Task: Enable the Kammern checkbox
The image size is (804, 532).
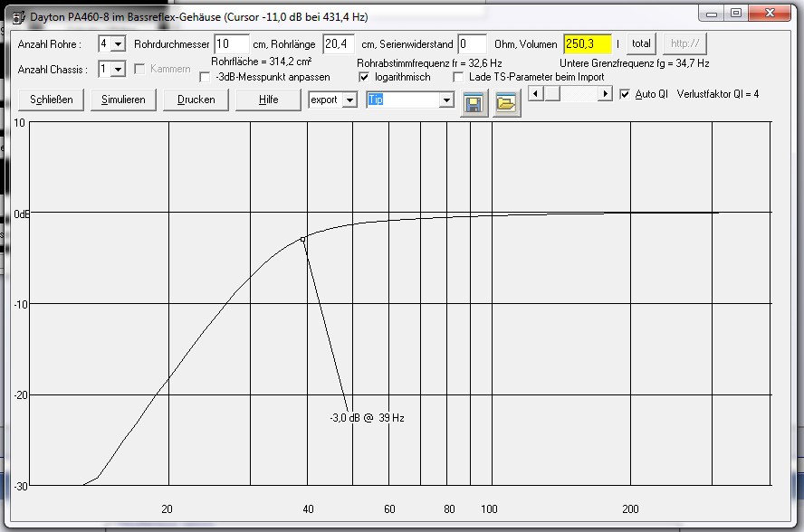Action: pos(139,69)
